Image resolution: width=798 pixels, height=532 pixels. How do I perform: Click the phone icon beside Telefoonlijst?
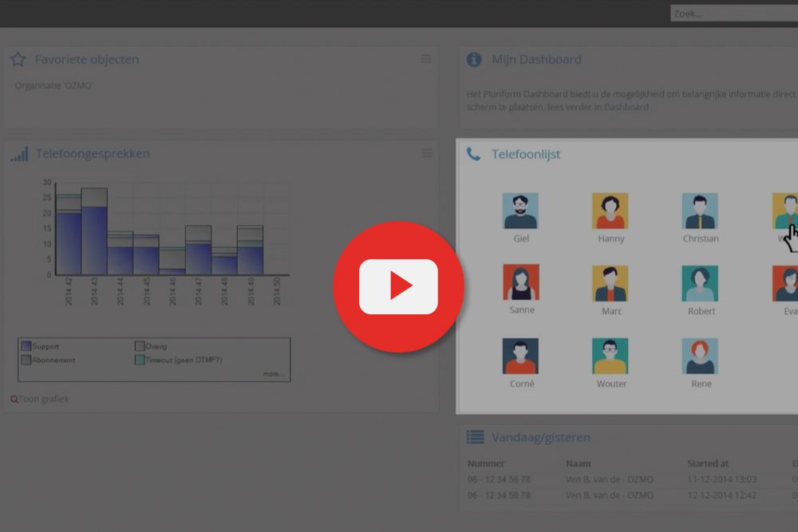(474, 154)
